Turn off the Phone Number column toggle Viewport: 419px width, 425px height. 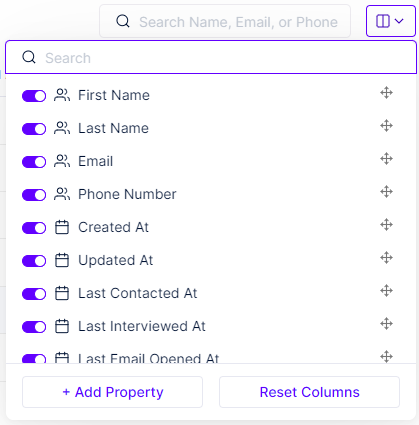coord(34,195)
